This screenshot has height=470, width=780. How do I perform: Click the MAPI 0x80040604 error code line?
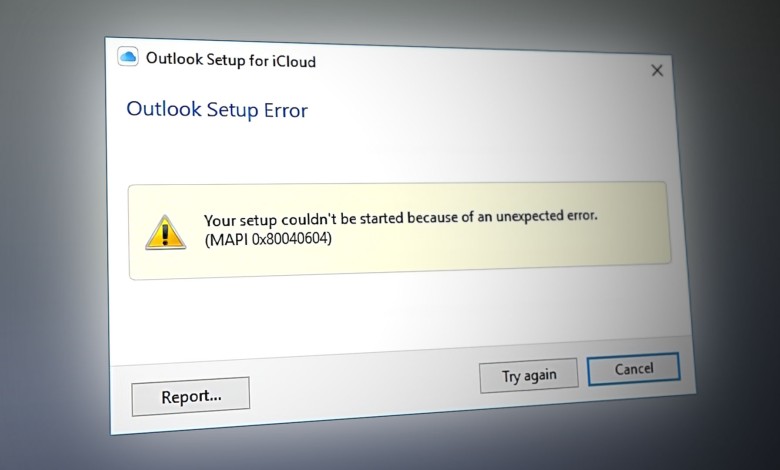(268, 240)
